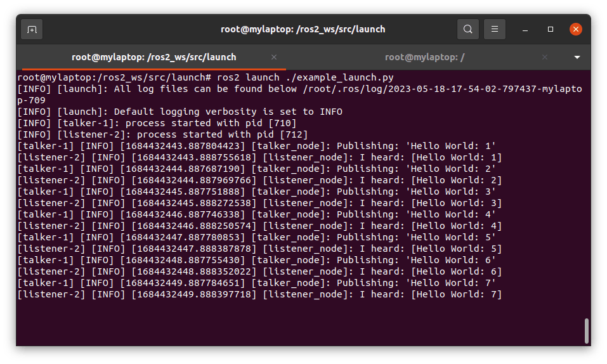Switch to the root@mylaptop: / tab
Image resolution: width=607 pixels, height=364 pixels.
pos(425,57)
